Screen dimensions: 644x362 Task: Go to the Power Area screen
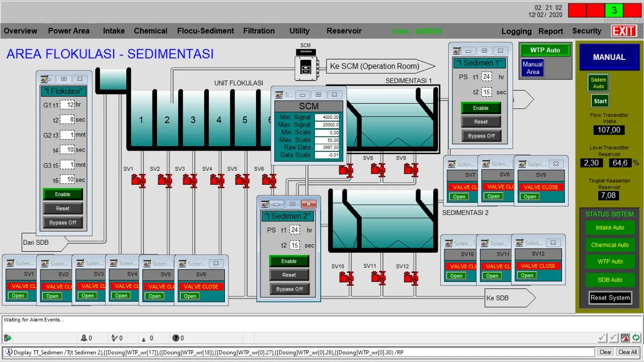point(69,31)
